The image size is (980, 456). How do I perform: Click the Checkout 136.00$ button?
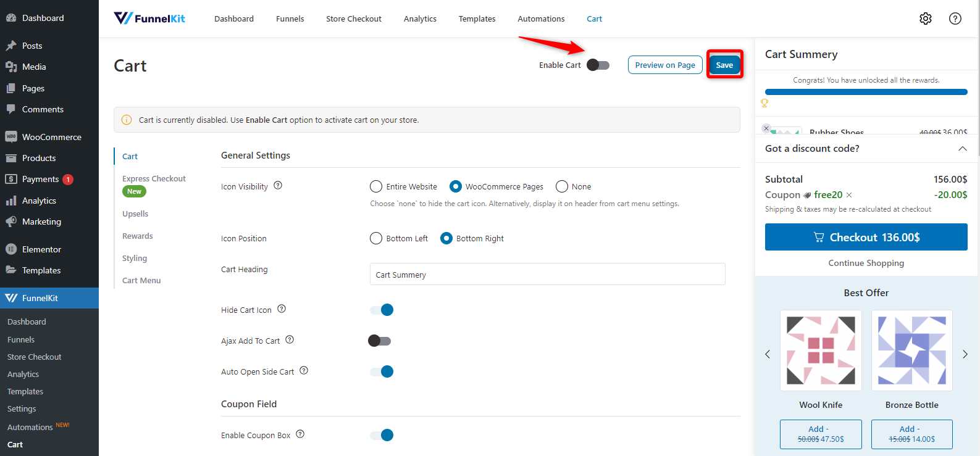point(866,237)
